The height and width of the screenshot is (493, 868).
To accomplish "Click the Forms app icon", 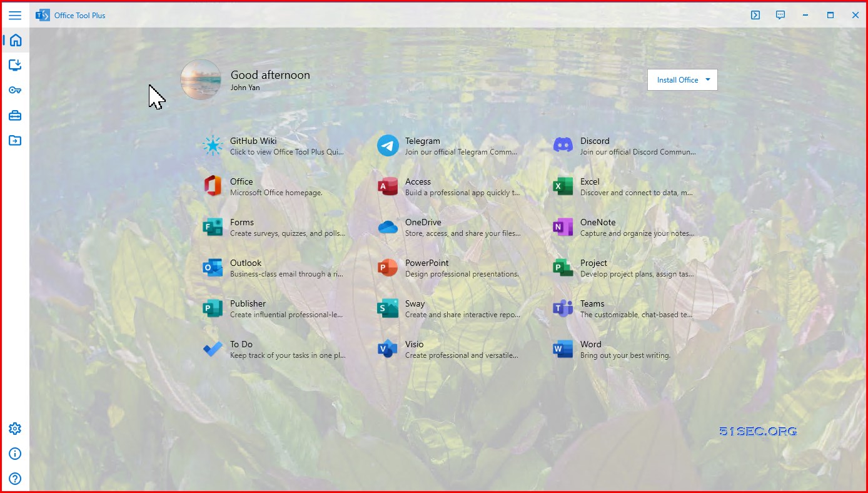I will [213, 227].
